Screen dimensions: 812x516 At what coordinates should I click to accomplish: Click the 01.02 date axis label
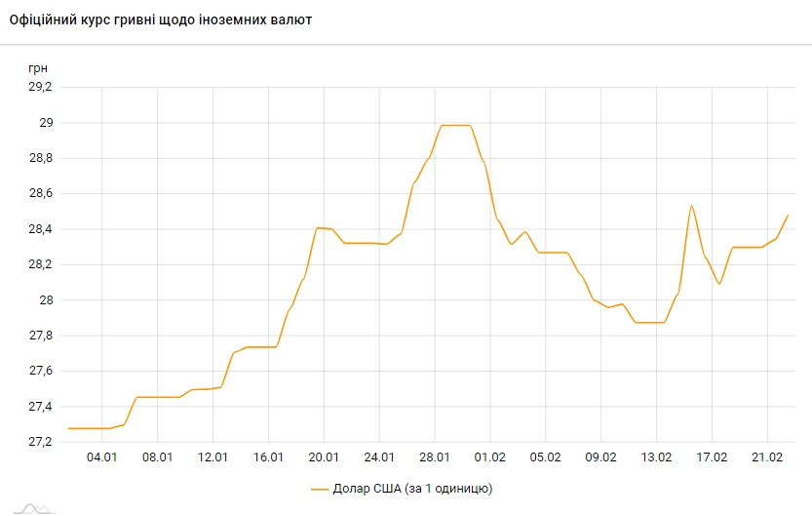pos(490,456)
